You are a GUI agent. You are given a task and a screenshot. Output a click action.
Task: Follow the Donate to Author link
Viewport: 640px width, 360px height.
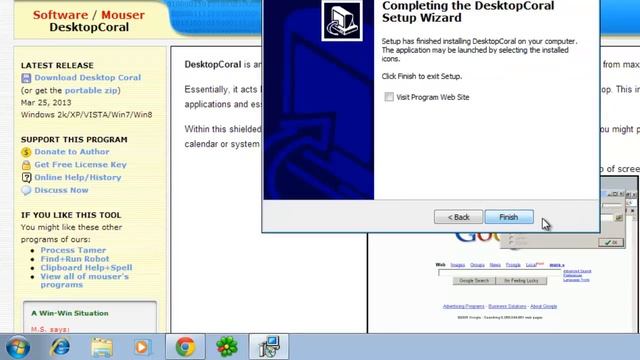(x=72, y=151)
